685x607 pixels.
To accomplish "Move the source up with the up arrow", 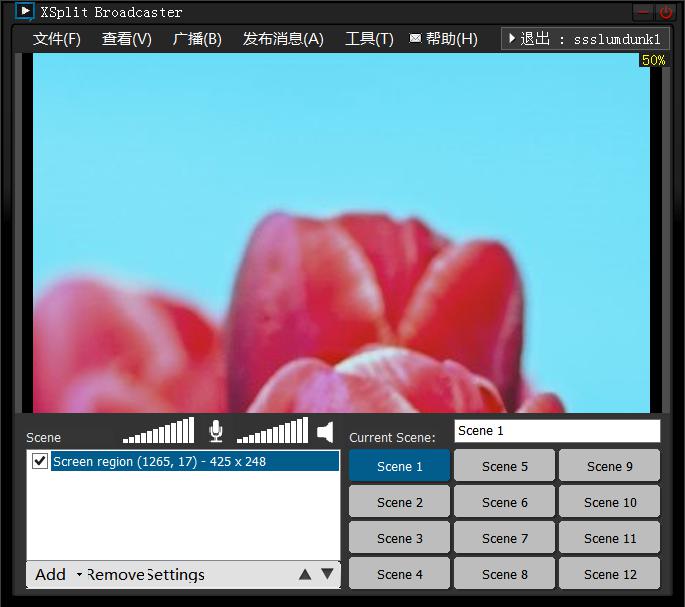I will click(x=305, y=575).
